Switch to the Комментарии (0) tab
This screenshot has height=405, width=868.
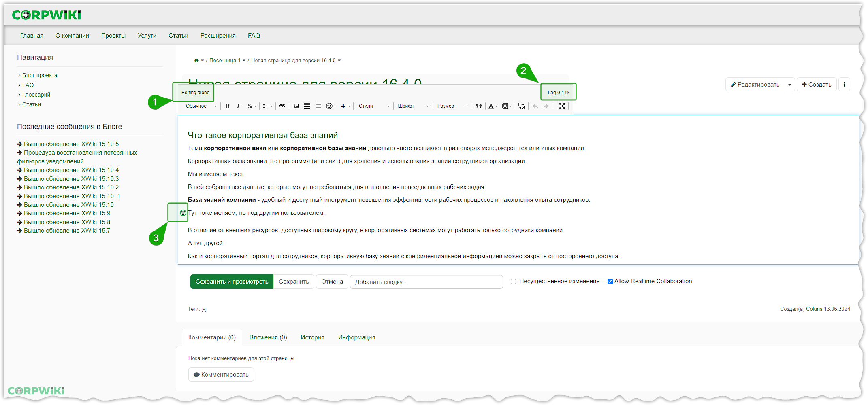[212, 337]
